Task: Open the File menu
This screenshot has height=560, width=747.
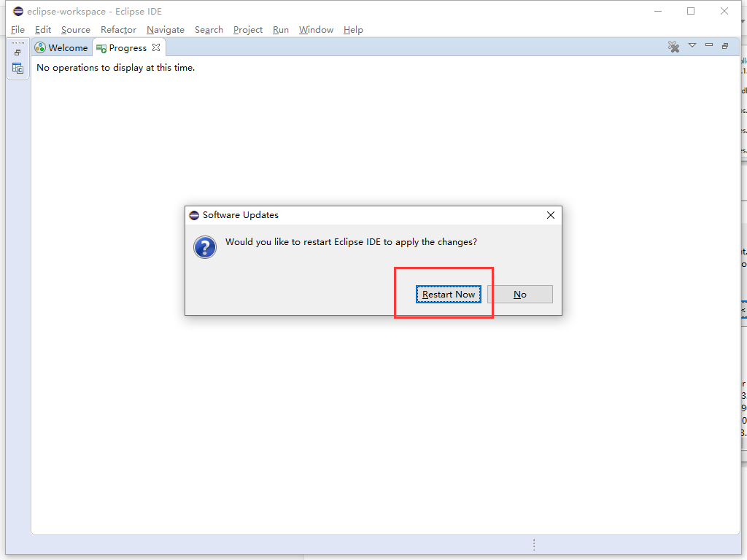Action: point(18,29)
